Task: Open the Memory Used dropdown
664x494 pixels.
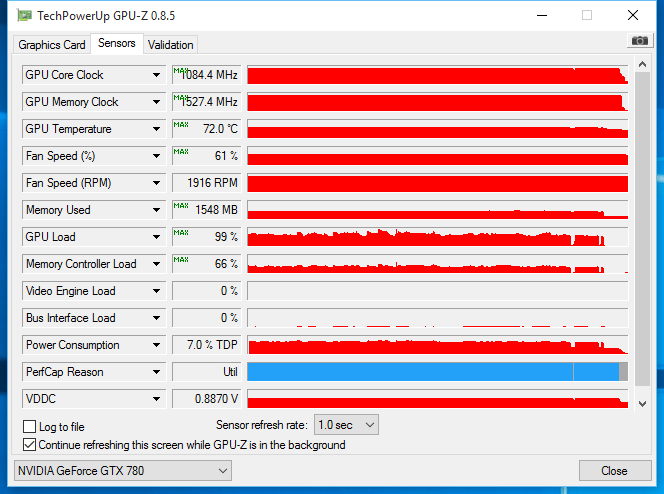Action: pos(156,210)
